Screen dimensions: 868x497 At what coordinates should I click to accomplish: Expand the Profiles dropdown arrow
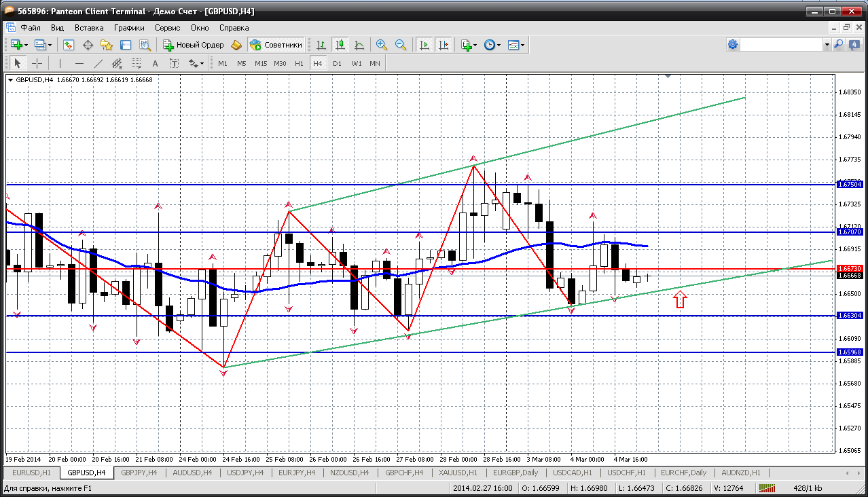pos(50,45)
